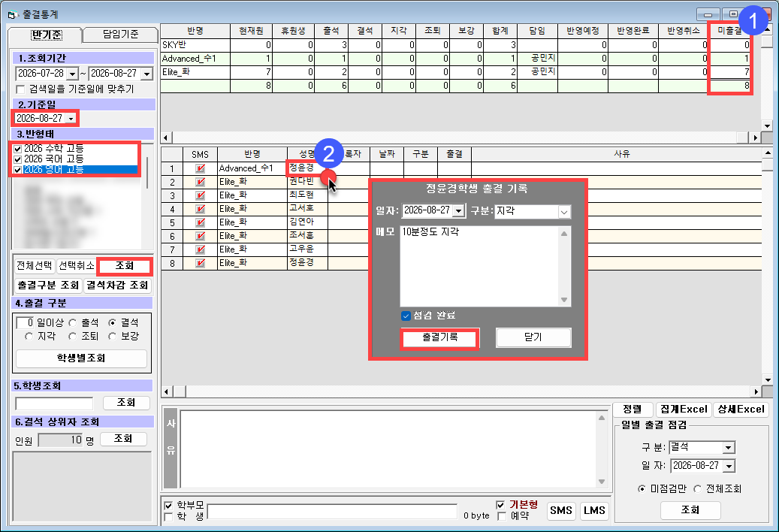This screenshot has width=779, height=532.
Task: Select 정윤경 name in row 1
Action: click(x=306, y=168)
